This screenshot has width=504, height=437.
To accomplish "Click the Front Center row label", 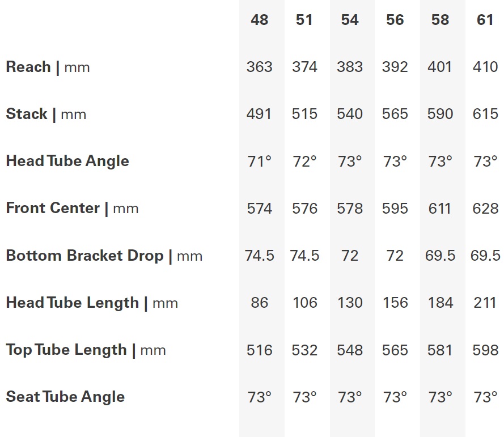I will 73,208.
